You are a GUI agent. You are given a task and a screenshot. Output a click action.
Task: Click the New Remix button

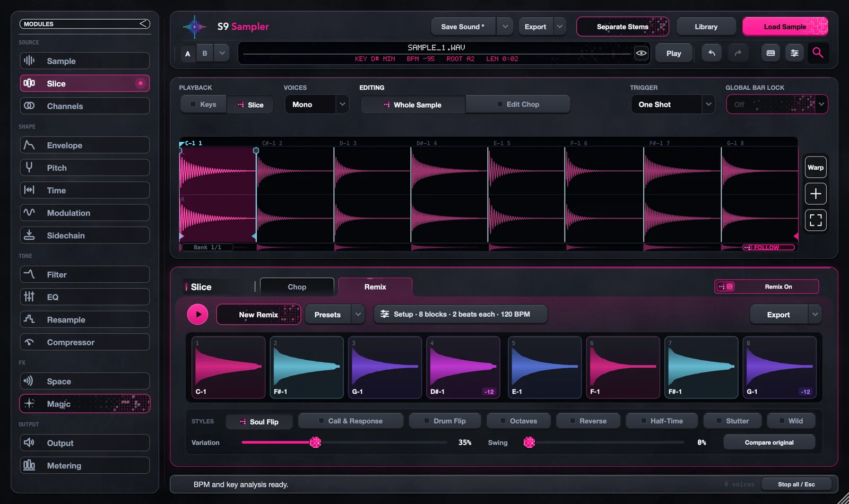(x=258, y=315)
